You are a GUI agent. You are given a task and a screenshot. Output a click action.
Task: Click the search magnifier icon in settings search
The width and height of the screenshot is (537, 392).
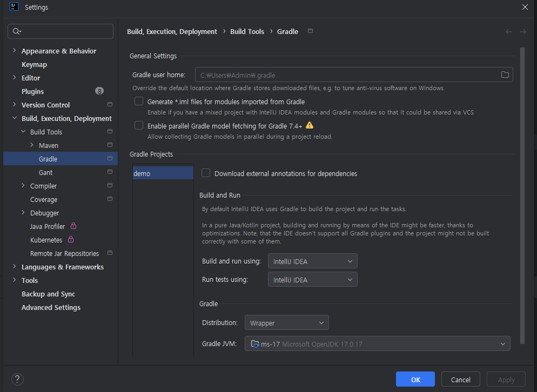16,31
